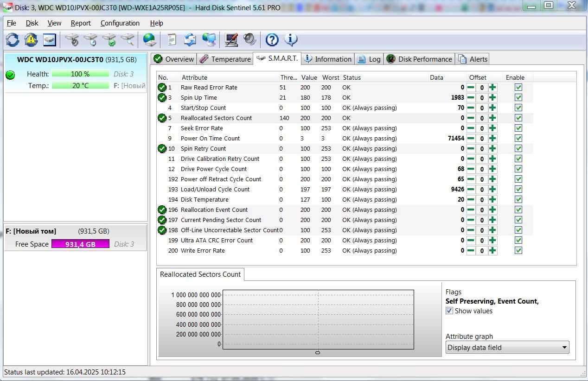
Task: Uncheck the Show values checkbox
Action: coord(449,311)
